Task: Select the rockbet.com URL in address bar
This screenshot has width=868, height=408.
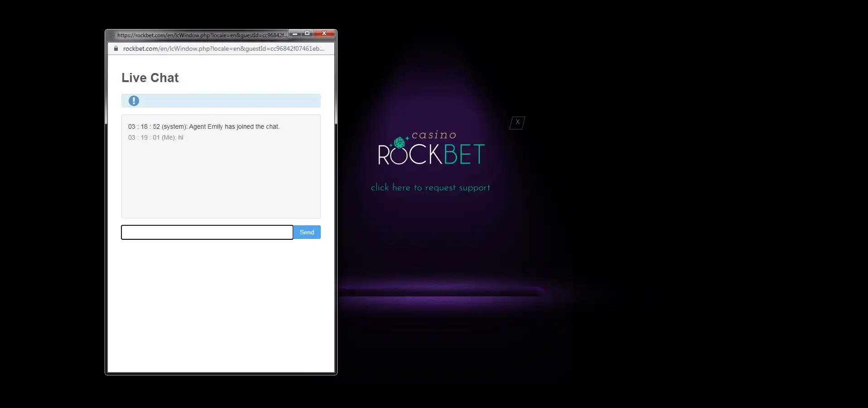Action: (223, 49)
